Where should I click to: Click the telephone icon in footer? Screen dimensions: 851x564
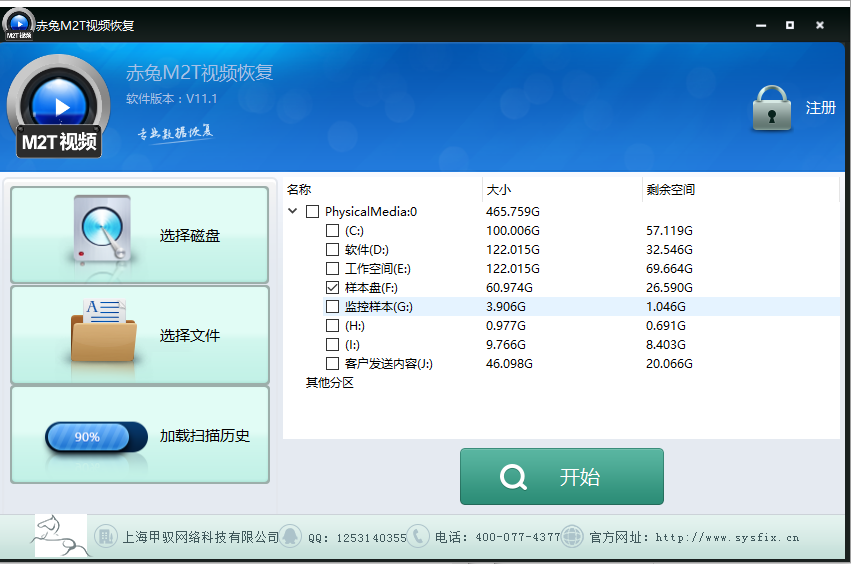click(x=418, y=536)
